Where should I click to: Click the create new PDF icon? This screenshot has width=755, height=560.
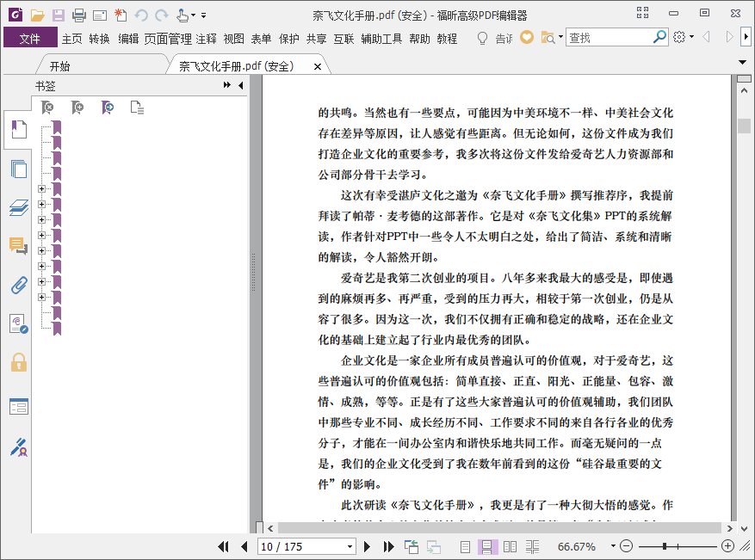121,15
